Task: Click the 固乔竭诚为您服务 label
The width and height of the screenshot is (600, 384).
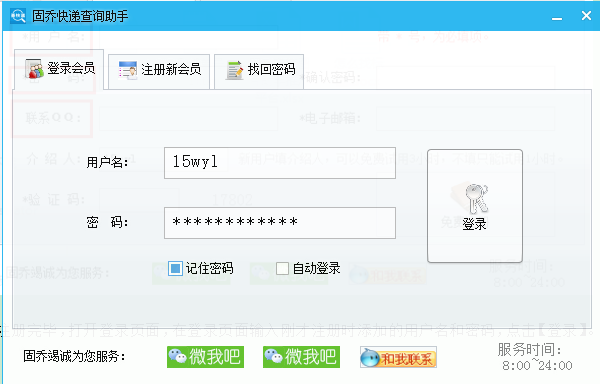Action: [74, 356]
